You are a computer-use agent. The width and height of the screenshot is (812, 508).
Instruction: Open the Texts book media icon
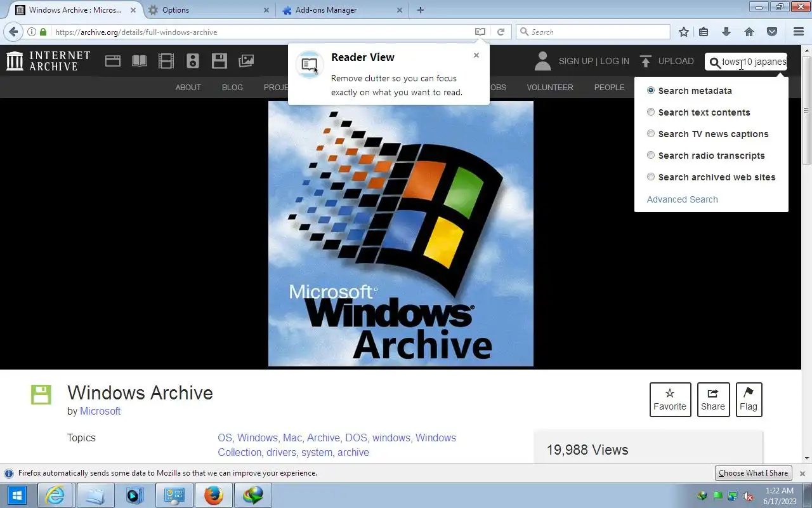(x=140, y=62)
